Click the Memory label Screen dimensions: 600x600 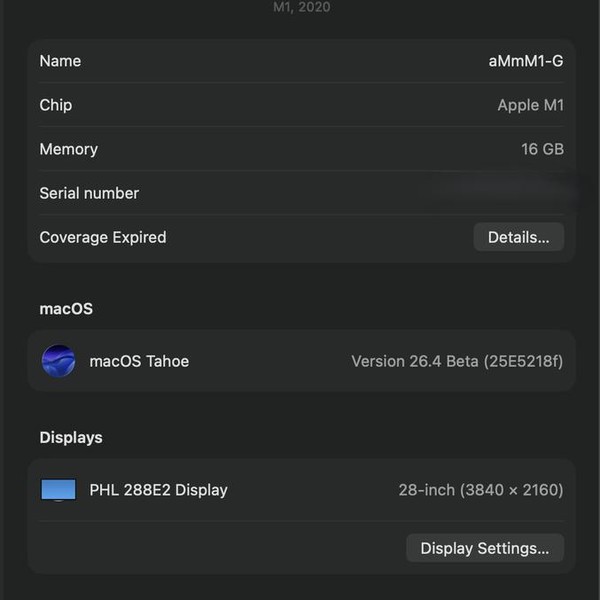68,149
